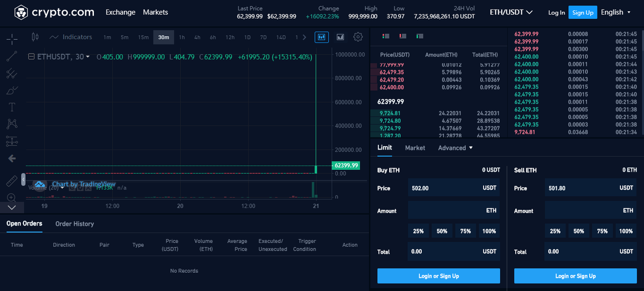This screenshot has height=291, width=644.
Task: Click the Sell ETH price field showing 501.80
Action: pos(591,188)
